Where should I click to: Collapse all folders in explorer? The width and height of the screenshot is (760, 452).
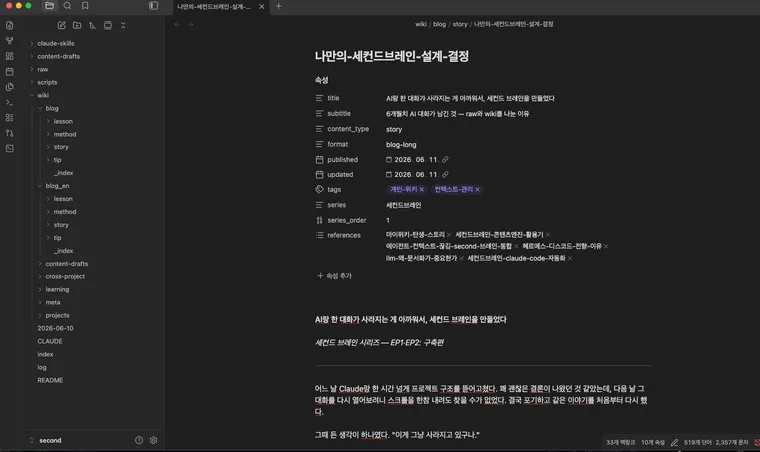point(123,25)
